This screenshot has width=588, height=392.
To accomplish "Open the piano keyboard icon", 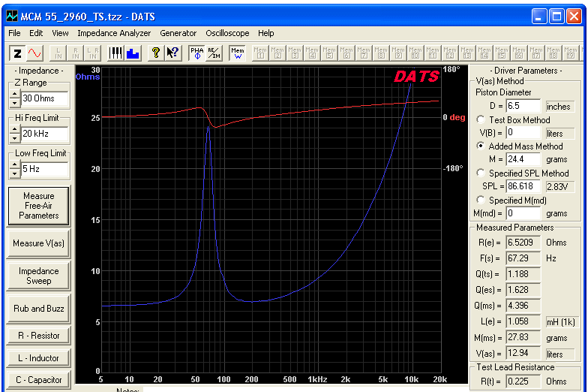I will point(115,53).
